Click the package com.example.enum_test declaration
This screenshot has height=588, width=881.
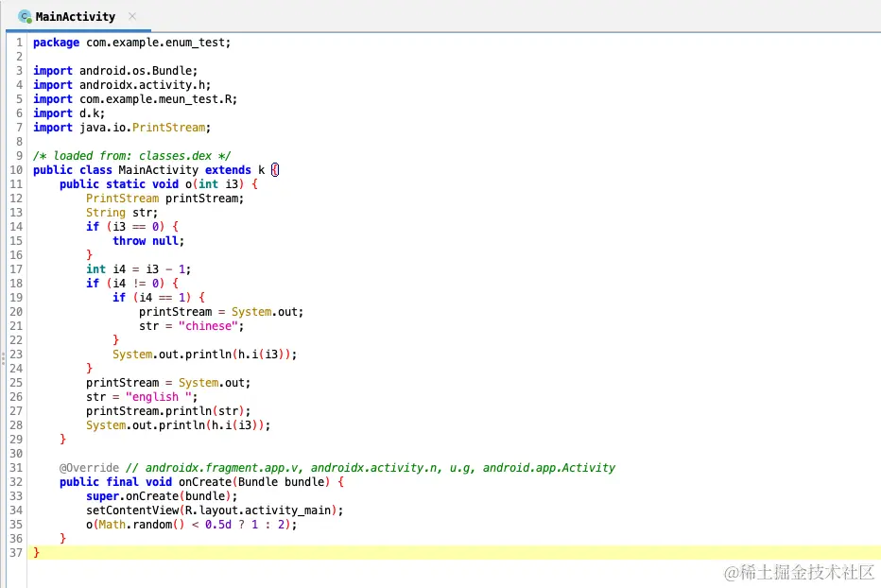tap(131, 43)
